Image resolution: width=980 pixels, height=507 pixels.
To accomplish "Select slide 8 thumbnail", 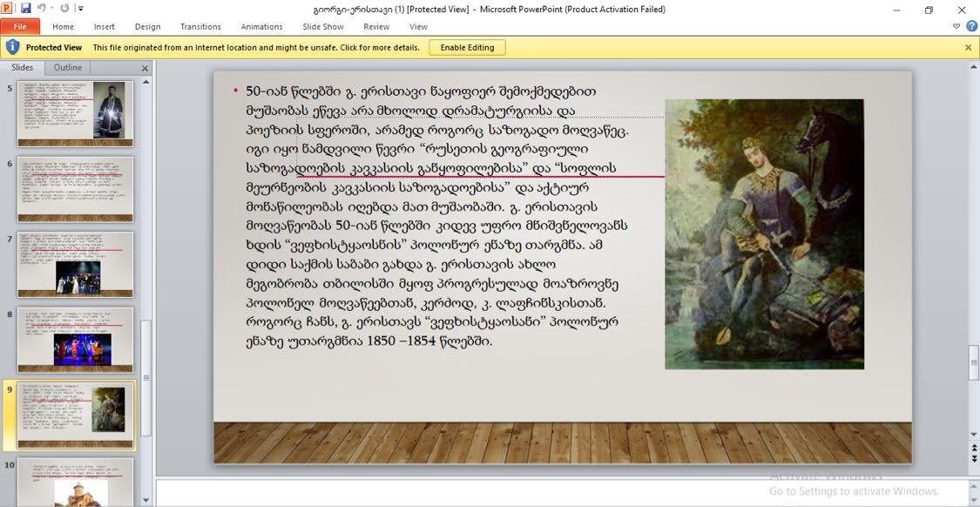I will click(x=76, y=340).
